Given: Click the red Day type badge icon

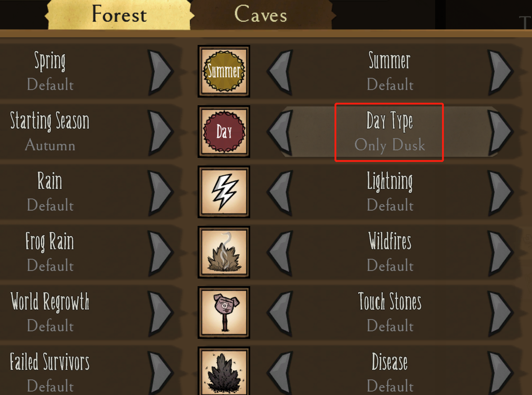Looking at the screenshot, I should (224, 132).
